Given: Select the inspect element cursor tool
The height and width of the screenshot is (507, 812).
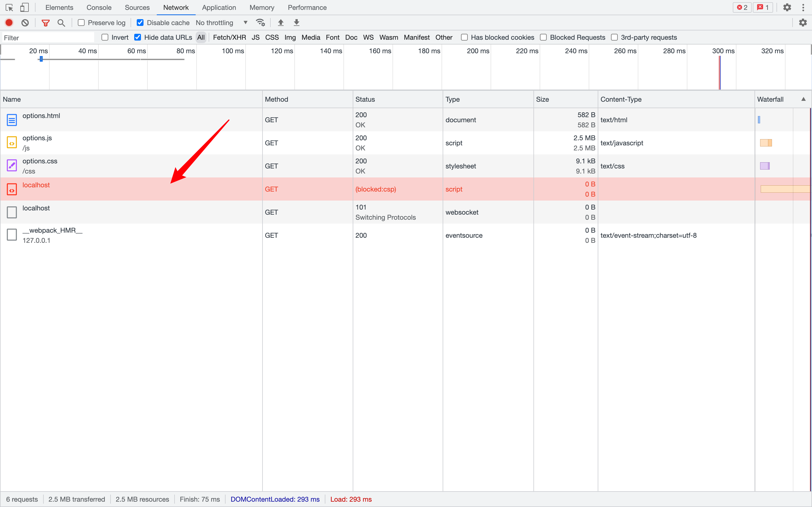Looking at the screenshot, I should [x=9, y=7].
